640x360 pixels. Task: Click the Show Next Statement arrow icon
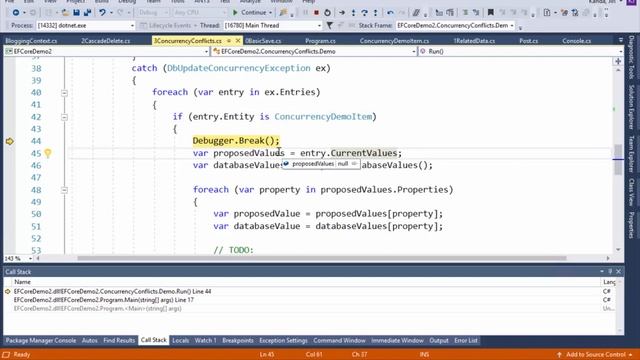point(342,13)
